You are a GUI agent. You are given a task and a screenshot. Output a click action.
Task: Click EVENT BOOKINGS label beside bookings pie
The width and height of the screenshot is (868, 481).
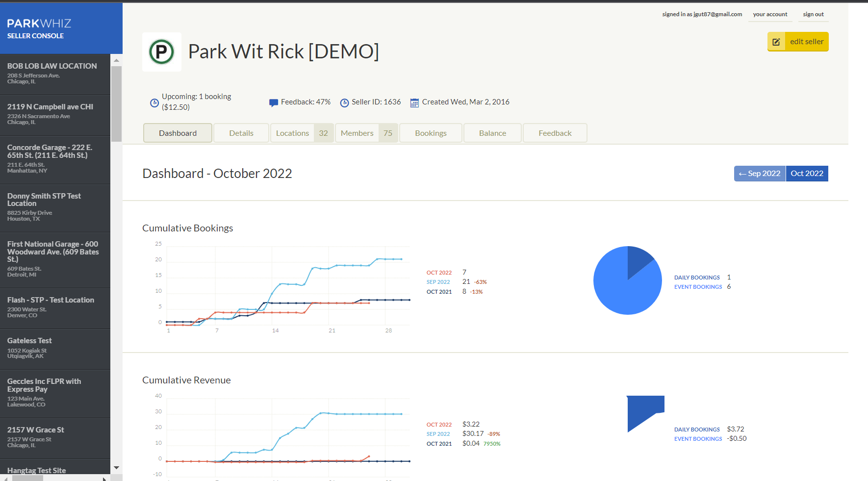point(698,287)
